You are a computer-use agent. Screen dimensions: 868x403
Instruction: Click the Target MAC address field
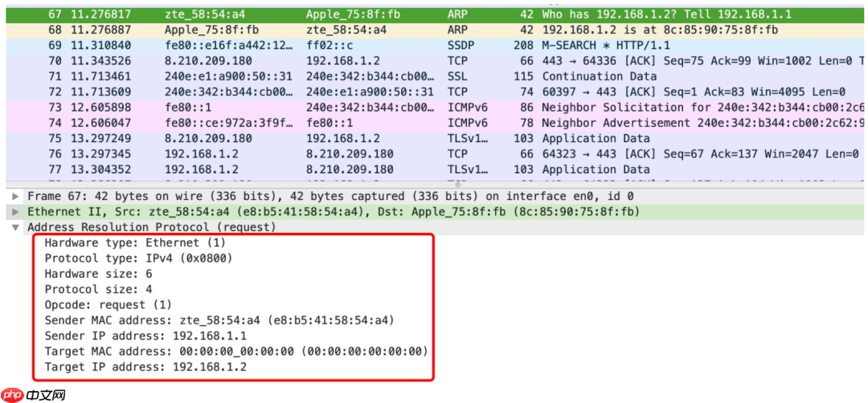click(x=236, y=351)
